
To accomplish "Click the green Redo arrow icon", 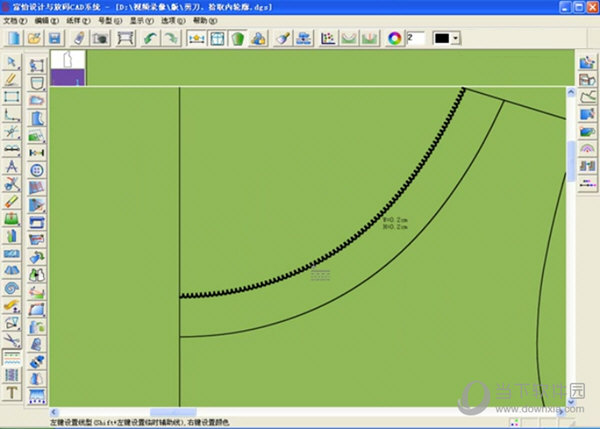I will pos(172,38).
